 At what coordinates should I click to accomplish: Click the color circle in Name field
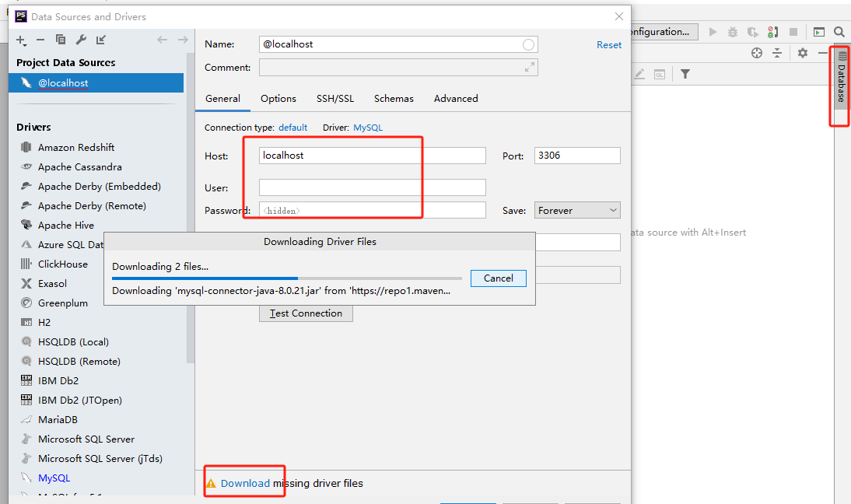click(528, 44)
